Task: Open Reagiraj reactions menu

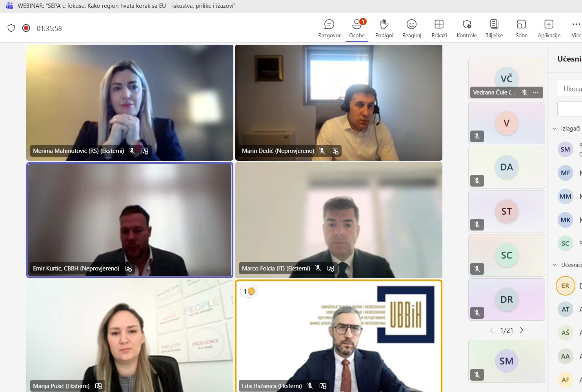Action: coord(411,29)
